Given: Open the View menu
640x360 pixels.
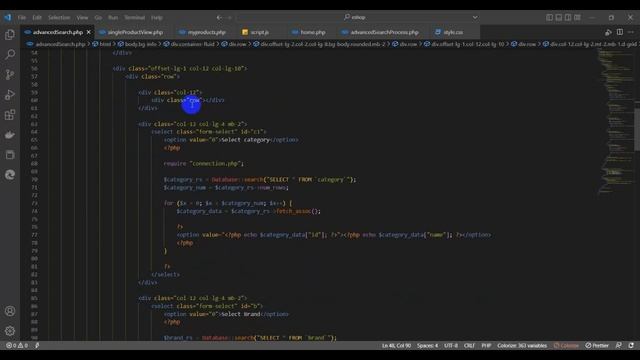Looking at the screenshot, I should (x=82, y=18).
